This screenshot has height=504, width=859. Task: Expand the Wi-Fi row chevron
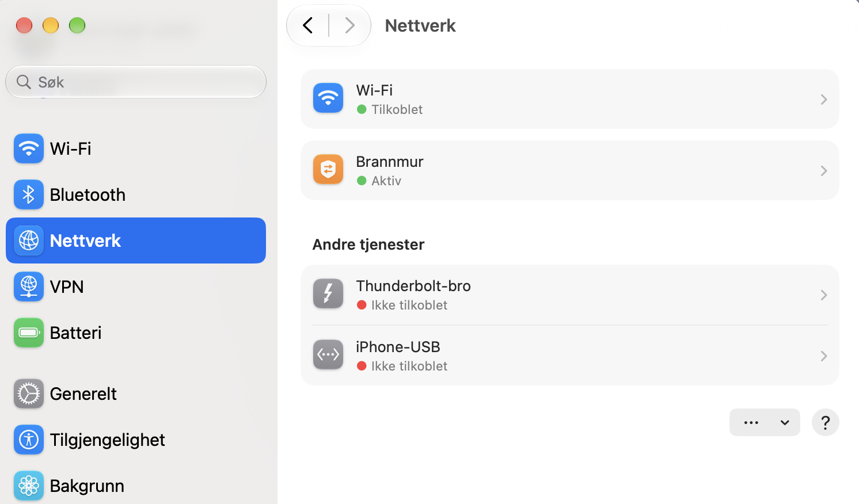click(x=824, y=99)
